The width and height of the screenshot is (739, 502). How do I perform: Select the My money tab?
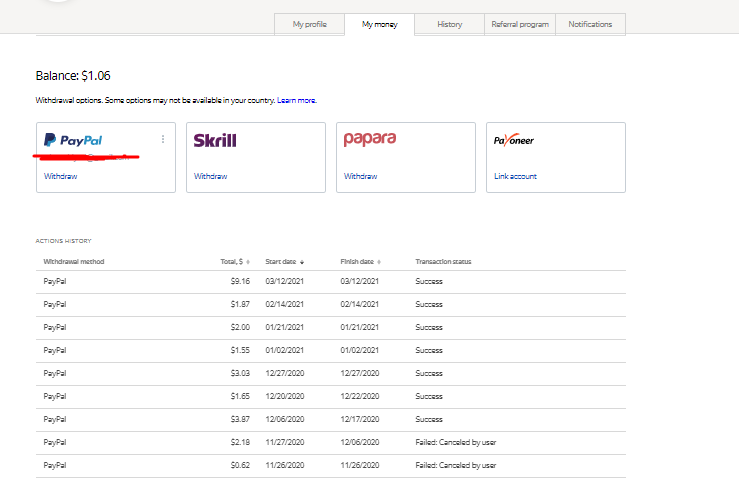coord(379,24)
